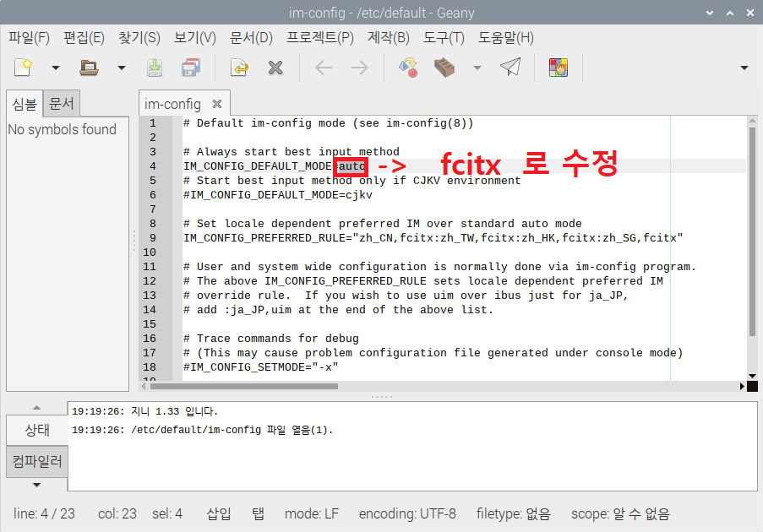Close the Geany window with X

[749, 13]
